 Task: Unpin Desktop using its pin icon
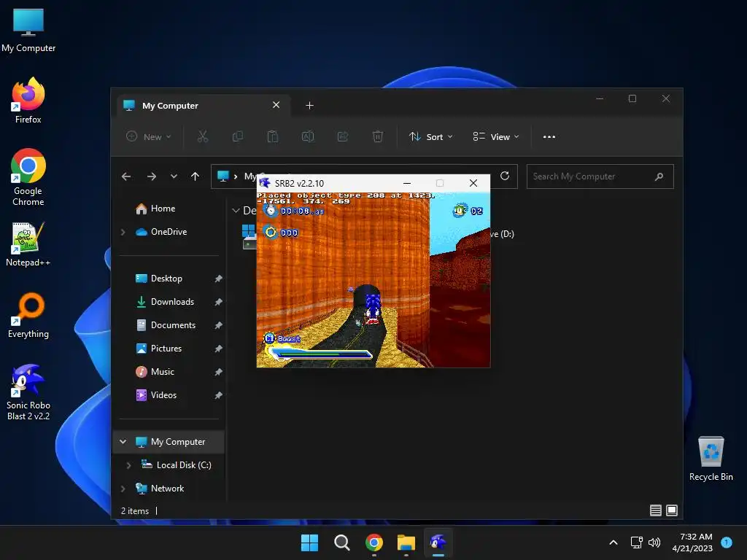point(218,279)
